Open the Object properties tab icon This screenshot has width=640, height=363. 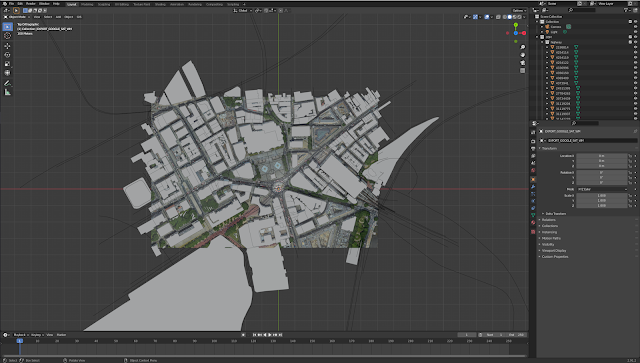[533, 180]
